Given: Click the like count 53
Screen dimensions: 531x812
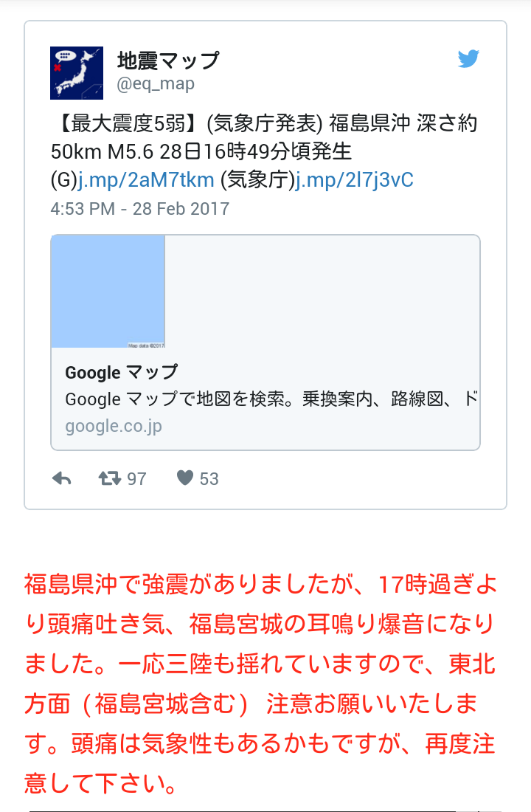Looking at the screenshot, I should 209,479.
